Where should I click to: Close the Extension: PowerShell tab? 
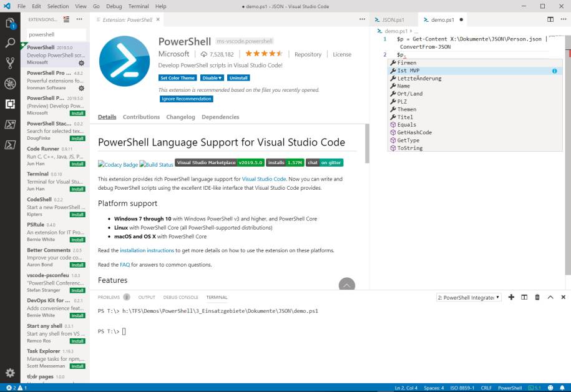(158, 20)
